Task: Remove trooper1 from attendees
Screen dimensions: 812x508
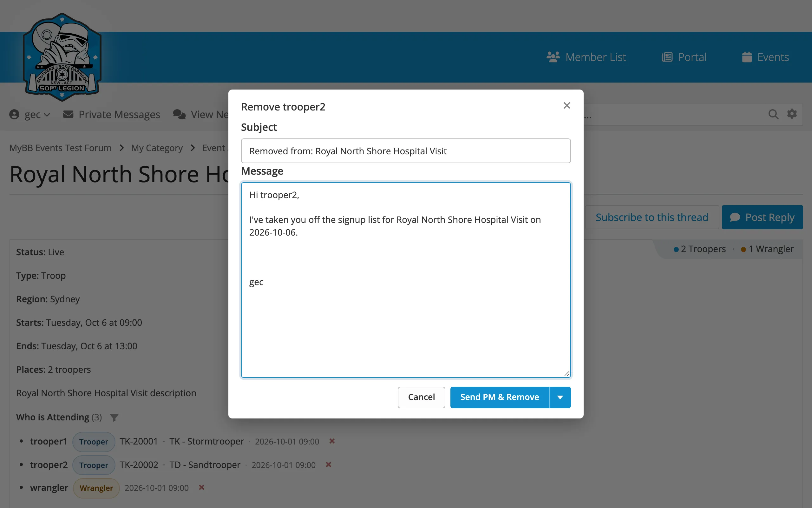Action: pyautogui.click(x=332, y=441)
